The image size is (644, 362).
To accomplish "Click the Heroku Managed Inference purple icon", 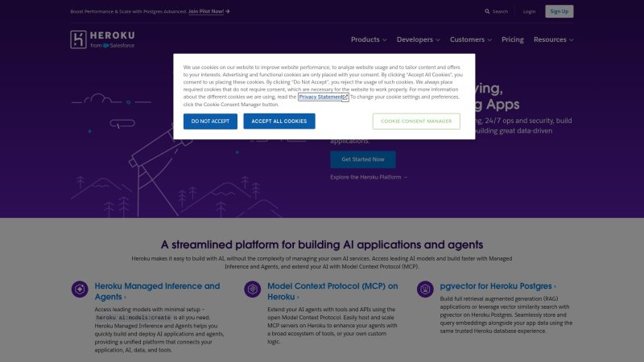I will [x=80, y=289].
